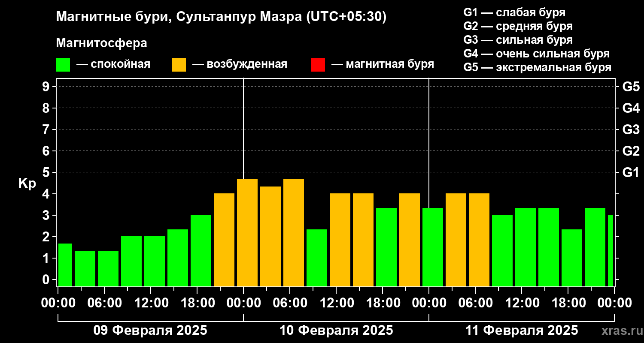Click the '06:00' time label on 11 Февраля

click(475, 303)
